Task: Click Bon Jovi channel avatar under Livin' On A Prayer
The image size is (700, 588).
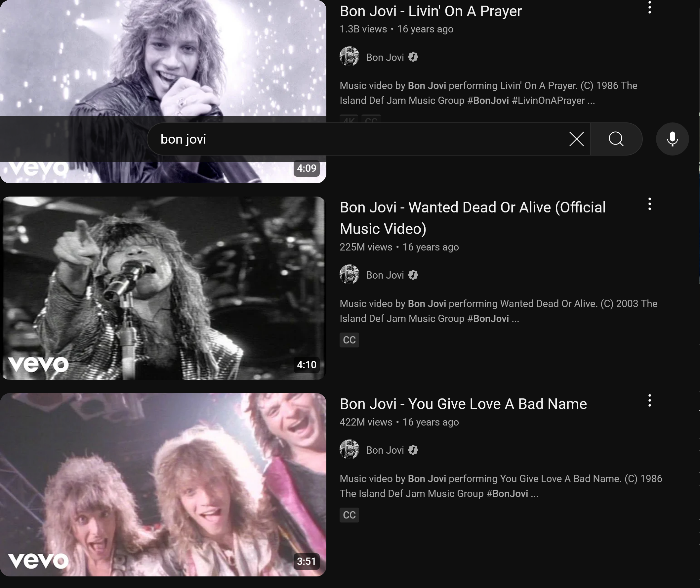Action: pos(349,56)
